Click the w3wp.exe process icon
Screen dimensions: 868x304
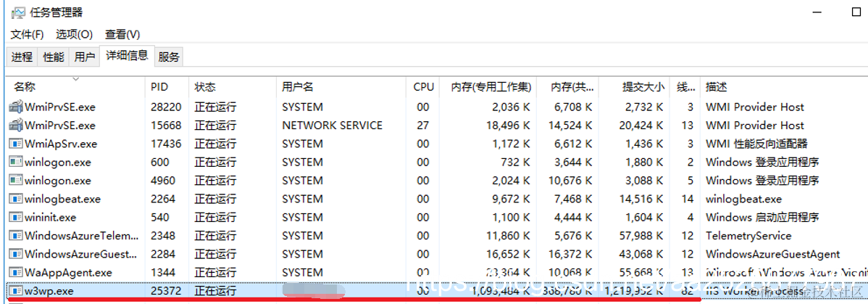16,291
